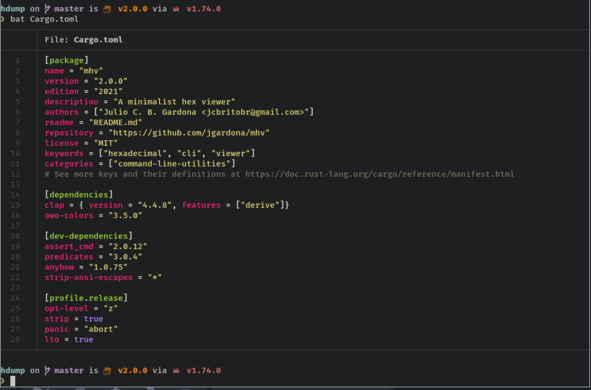Click the package box icon in the prompt above the bat command
This screenshot has height=390, width=591.
tap(107, 9)
